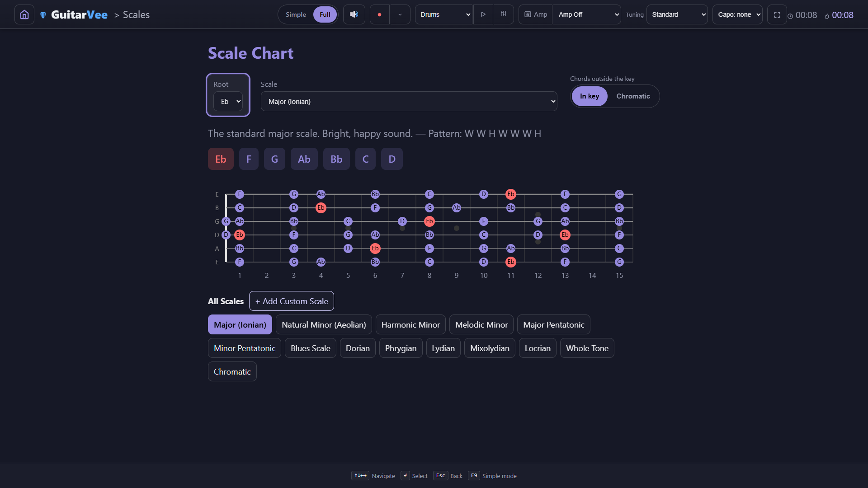Select Minor Pentatonic scale
The image size is (868, 488).
coord(245,348)
